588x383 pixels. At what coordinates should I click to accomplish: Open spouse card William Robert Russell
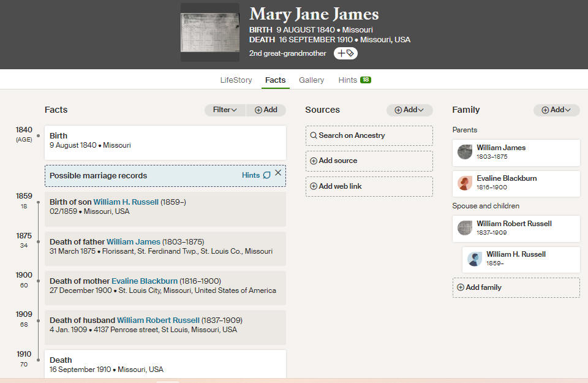pyautogui.click(x=516, y=229)
